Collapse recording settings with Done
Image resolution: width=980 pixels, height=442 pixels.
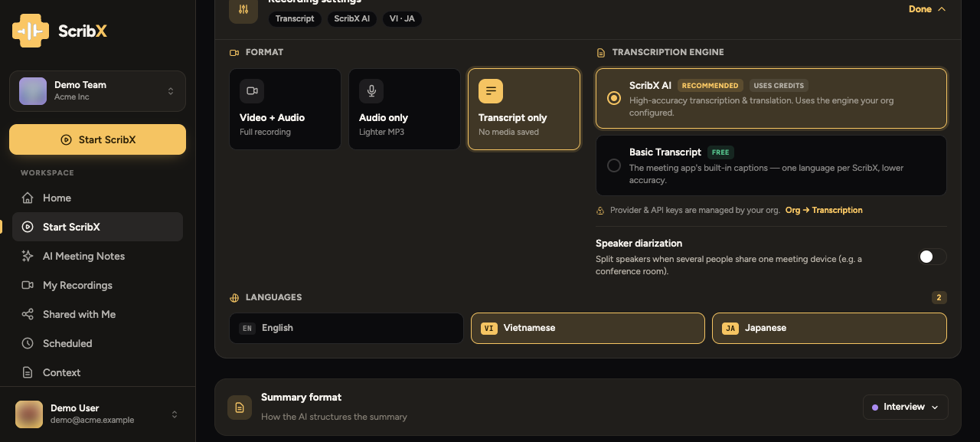(927, 9)
